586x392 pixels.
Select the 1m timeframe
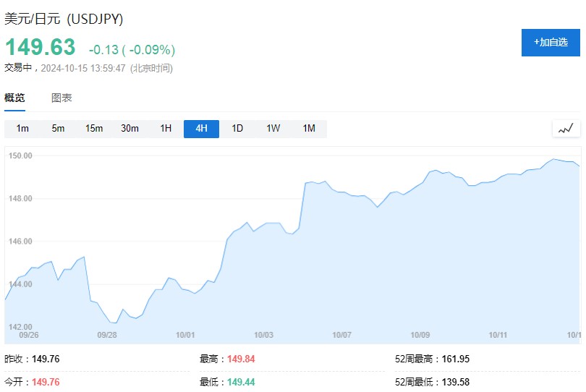[22, 129]
